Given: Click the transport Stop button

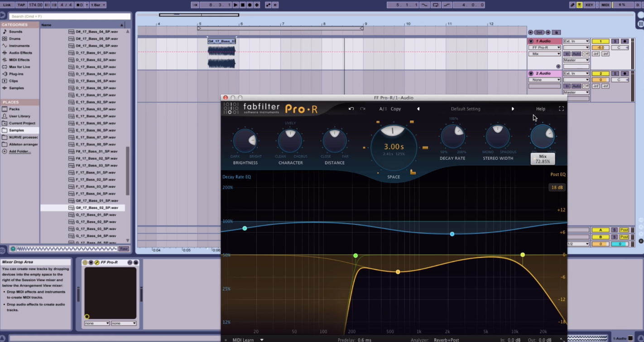Looking at the screenshot, I should [x=243, y=5].
